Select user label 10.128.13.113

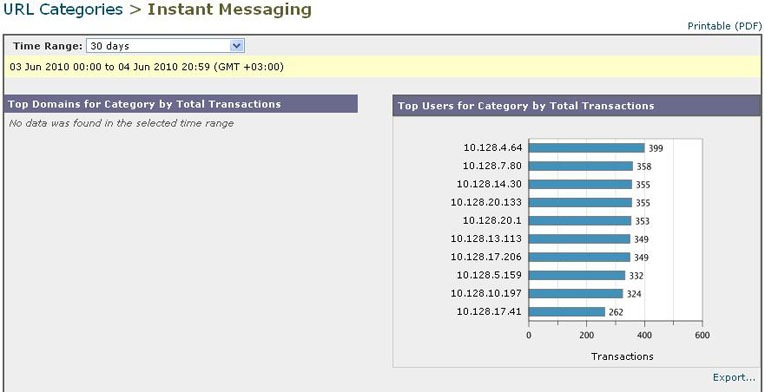pos(486,239)
